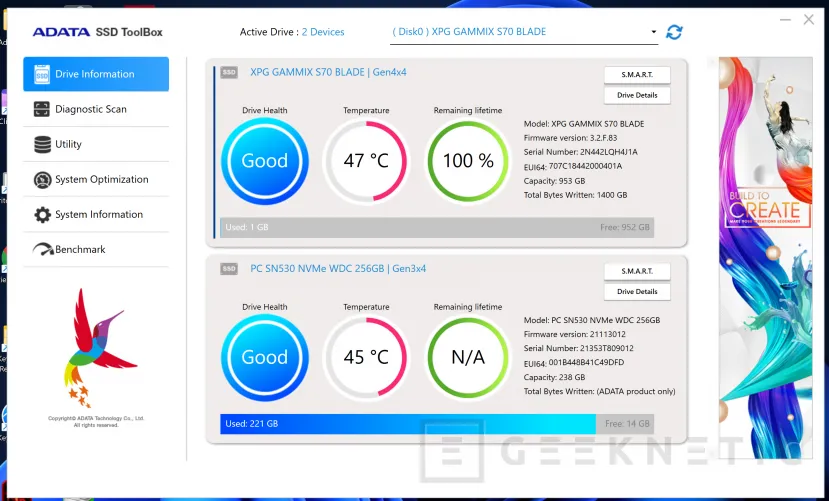
Task: Open Drive Details for the PC SN530 drive
Action: 637,292
